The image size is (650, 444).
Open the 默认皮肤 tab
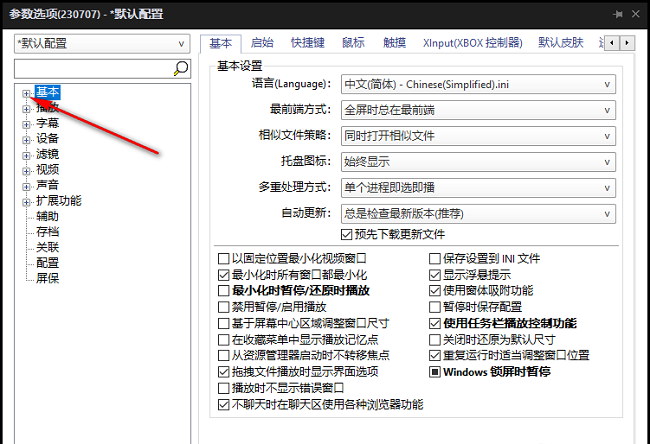point(561,43)
